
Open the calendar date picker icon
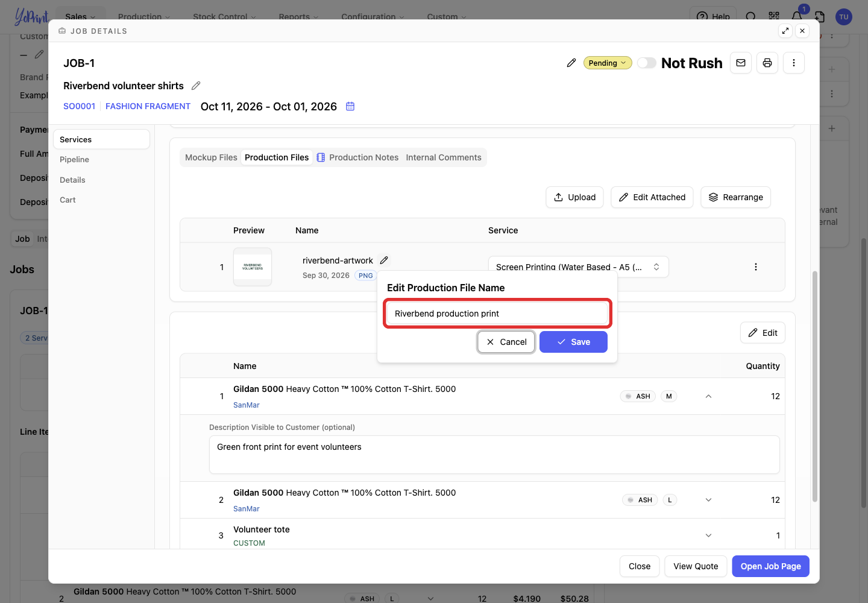click(350, 106)
